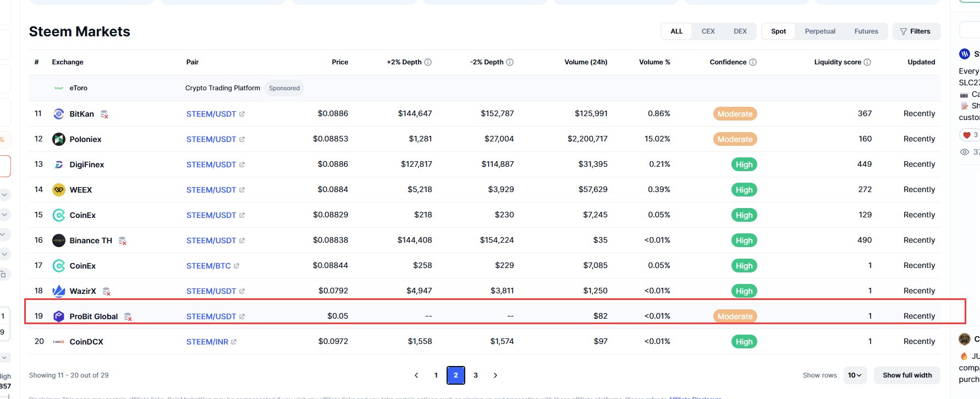Switch to the Futures market tab
The width and height of the screenshot is (980, 399).
[x=866, y=31]
